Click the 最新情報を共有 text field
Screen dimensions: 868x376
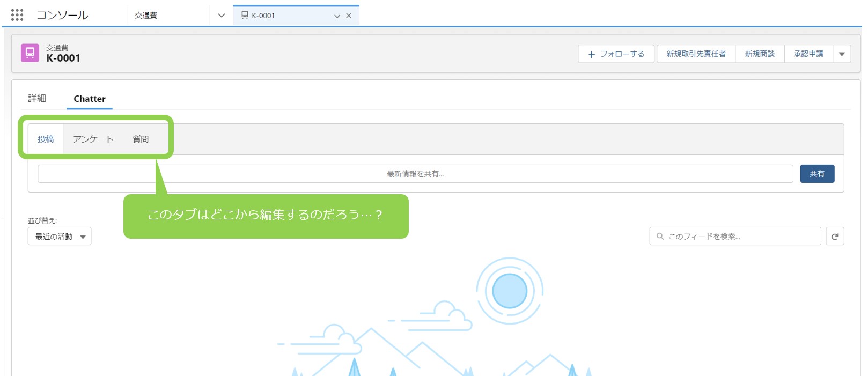pos(415,174)
